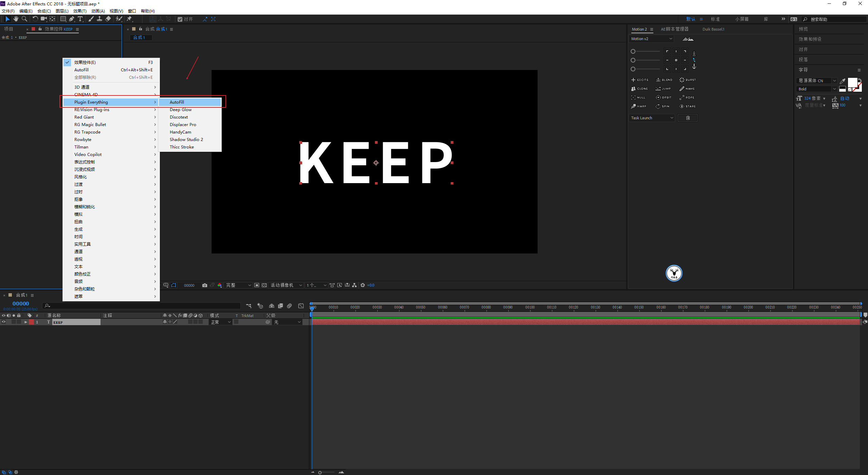This screenshot has height=475, width=868.
Task: Select the Pen tool in toolbar
Action: 71,19
